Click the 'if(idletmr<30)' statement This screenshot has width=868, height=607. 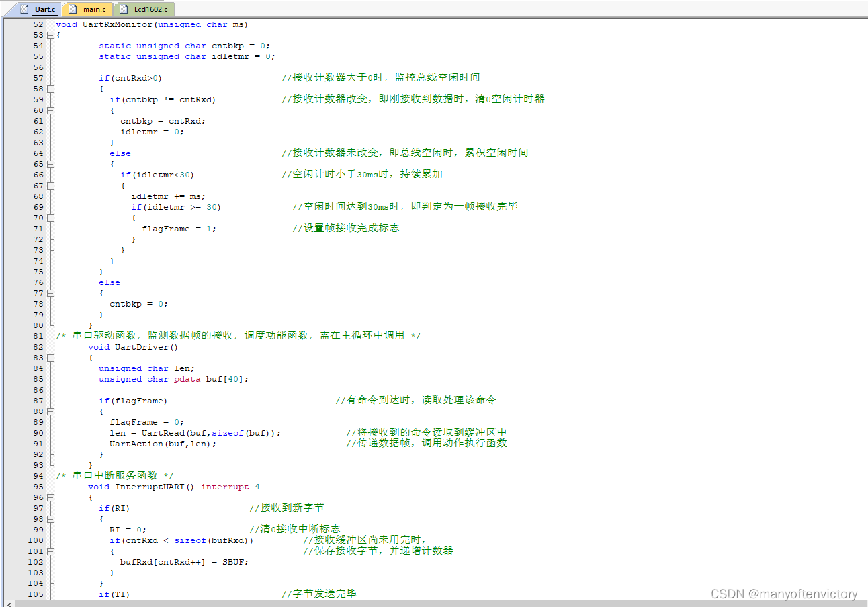[x=157, y=175]
